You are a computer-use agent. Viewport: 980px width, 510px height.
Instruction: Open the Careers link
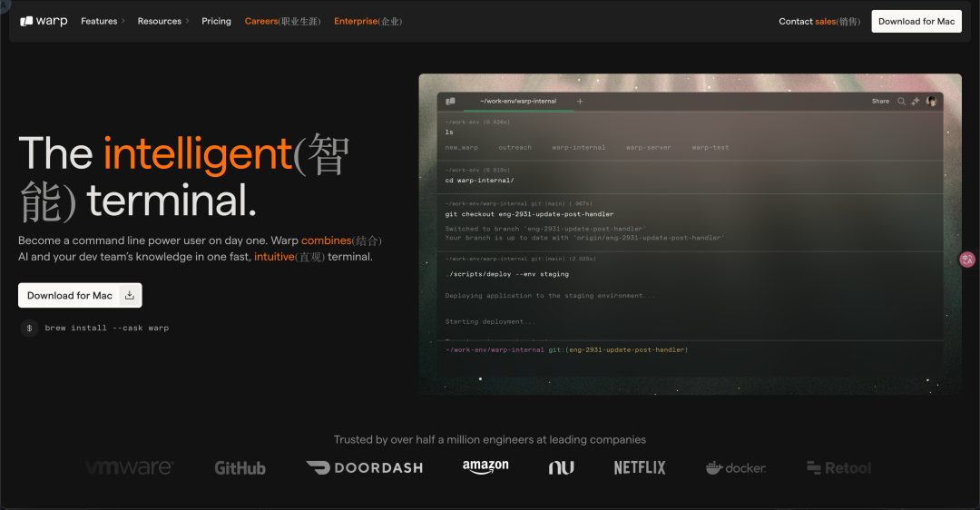click(282, 21)
